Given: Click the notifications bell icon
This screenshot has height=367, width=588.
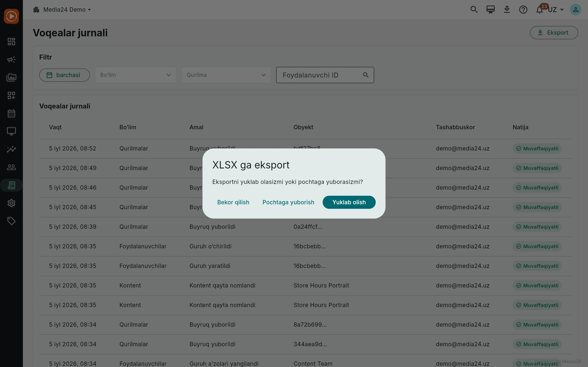Looking at the screenshot, I should (x=539, y=10).
